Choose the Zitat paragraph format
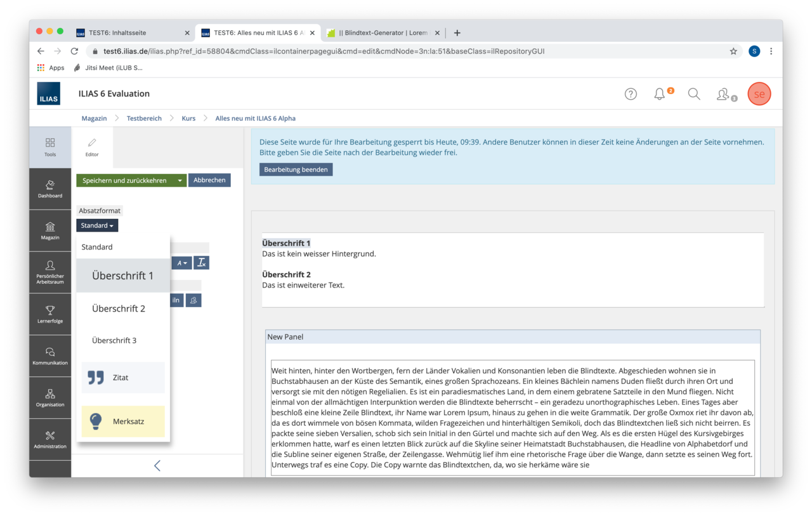The width and height of the screenshot is (812, 516). (x=123, y=378)
